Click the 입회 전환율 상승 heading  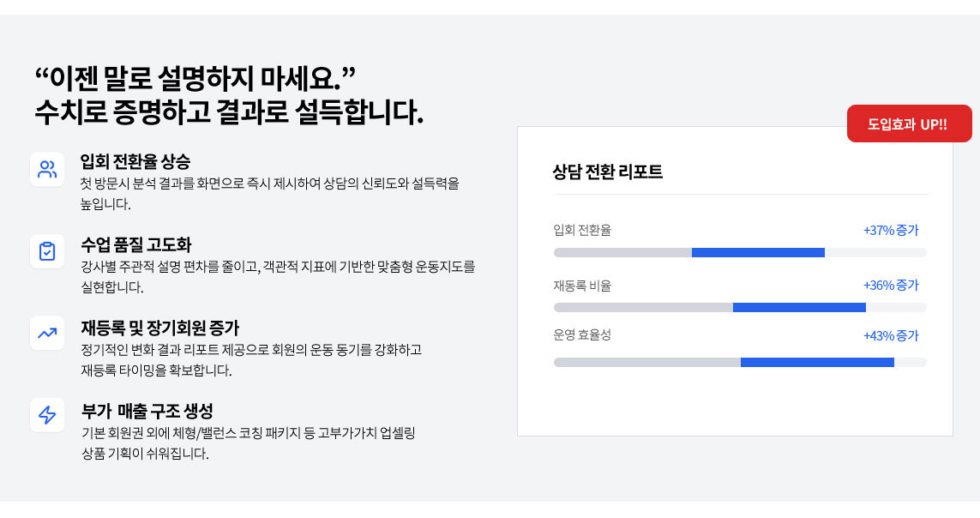(135, 161)
